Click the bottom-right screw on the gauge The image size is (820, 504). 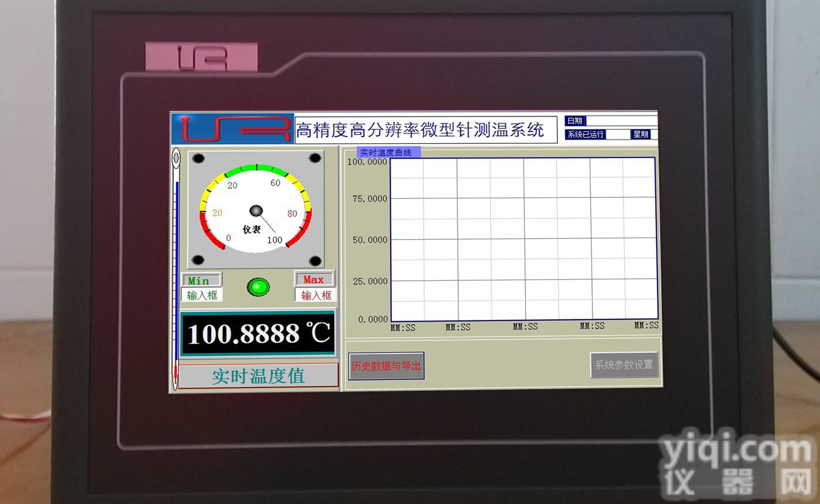pos(315,261)
